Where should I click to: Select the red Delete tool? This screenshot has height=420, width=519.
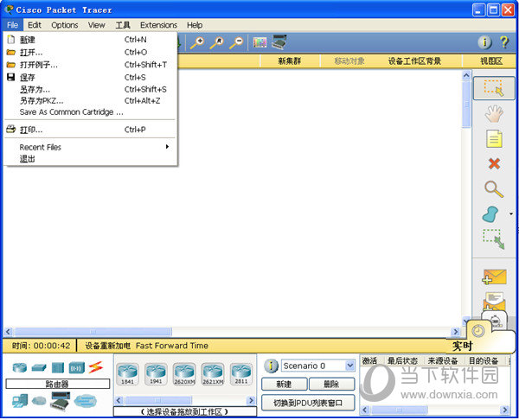494,163
